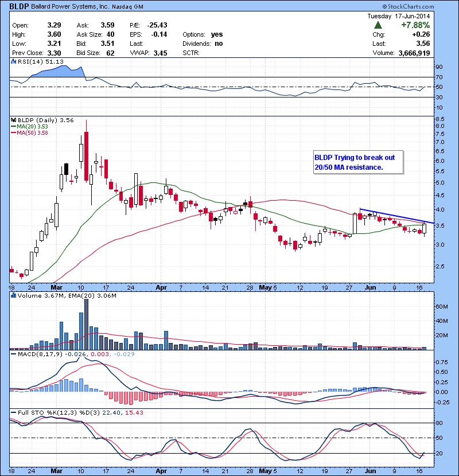Click the 0.75 label on MACD axis

[x=442, y=362]
